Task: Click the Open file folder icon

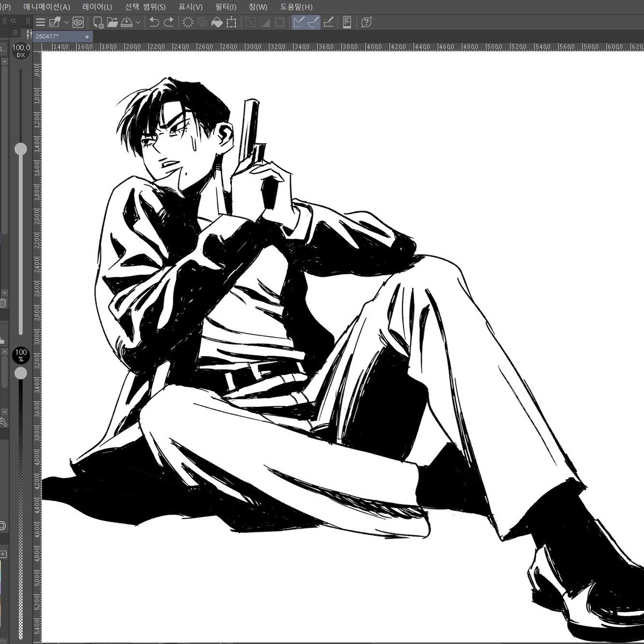Action: pyautogui.click(x=112, y=23)
